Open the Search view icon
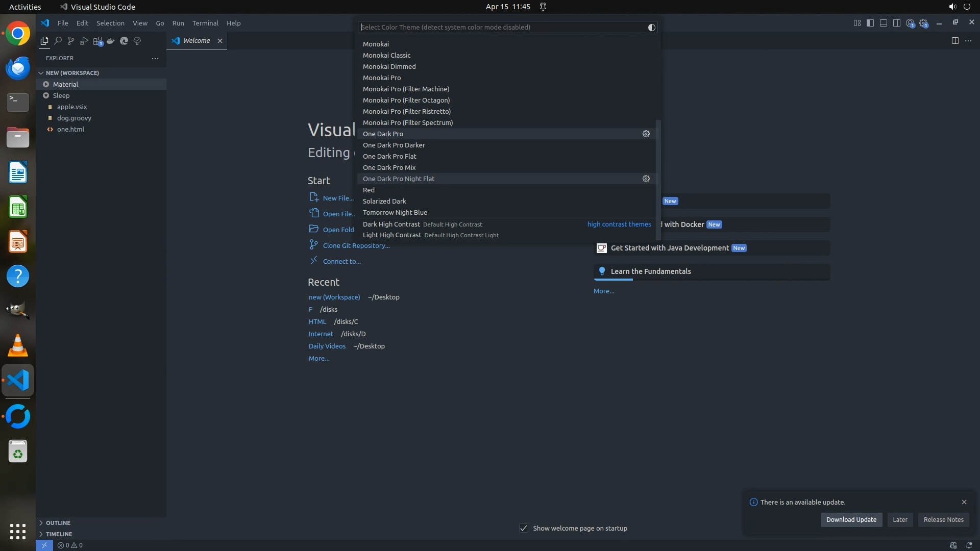Screen dimensions: 980x551 (x=58, y=41)
